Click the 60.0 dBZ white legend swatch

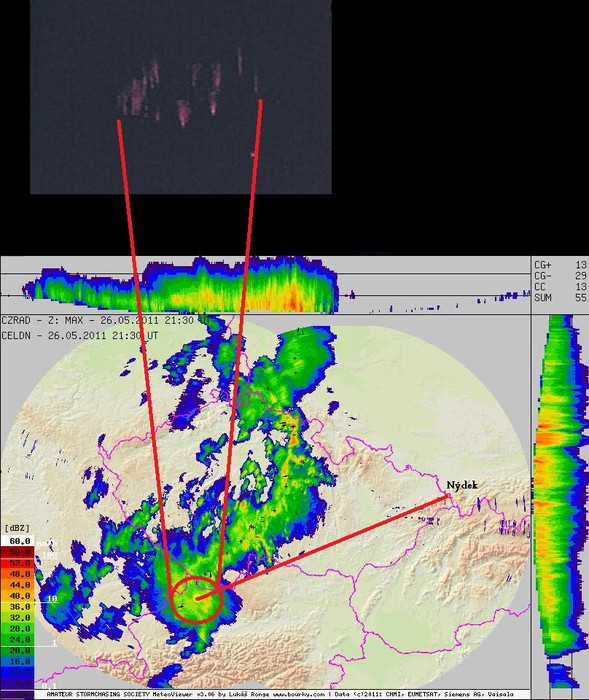(x=17, y=541)
